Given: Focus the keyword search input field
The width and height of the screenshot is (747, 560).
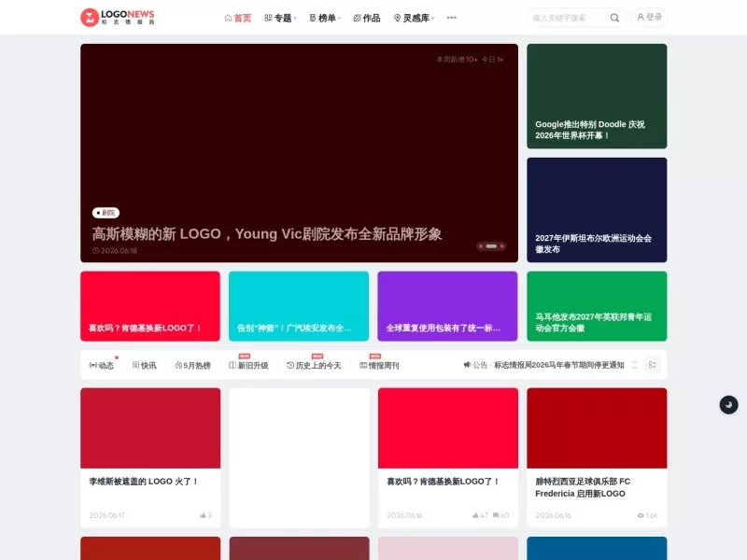Looking at the screenshot, I should point(569,18).
